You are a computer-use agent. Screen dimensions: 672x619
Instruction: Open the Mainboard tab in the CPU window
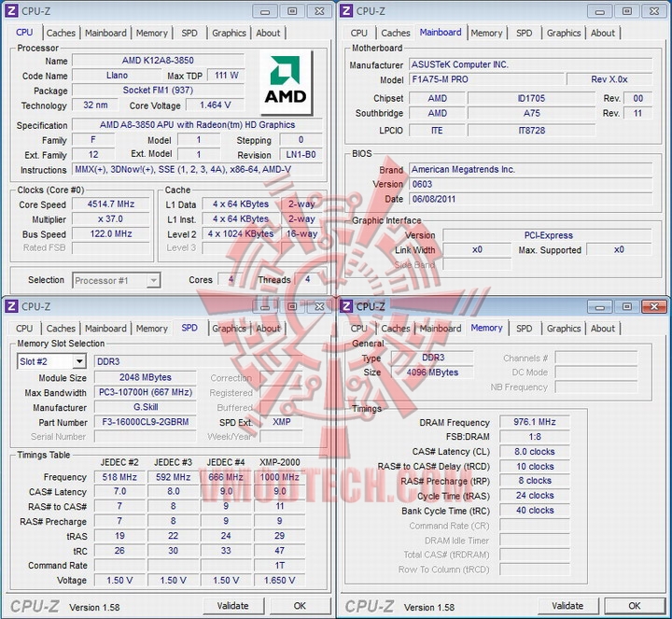click(x=105, y=33)
